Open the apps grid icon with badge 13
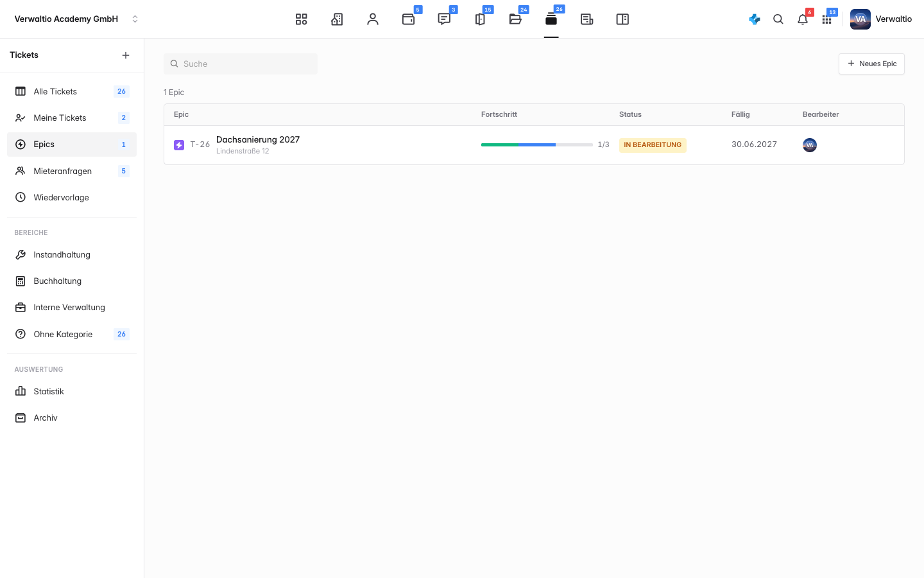 (x=827, y=19)
